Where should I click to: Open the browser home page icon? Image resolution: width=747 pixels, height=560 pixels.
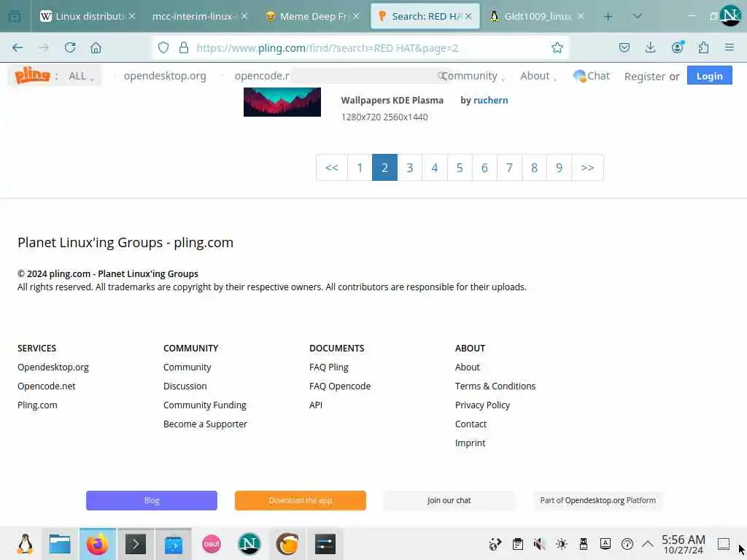tap(96, 47)
